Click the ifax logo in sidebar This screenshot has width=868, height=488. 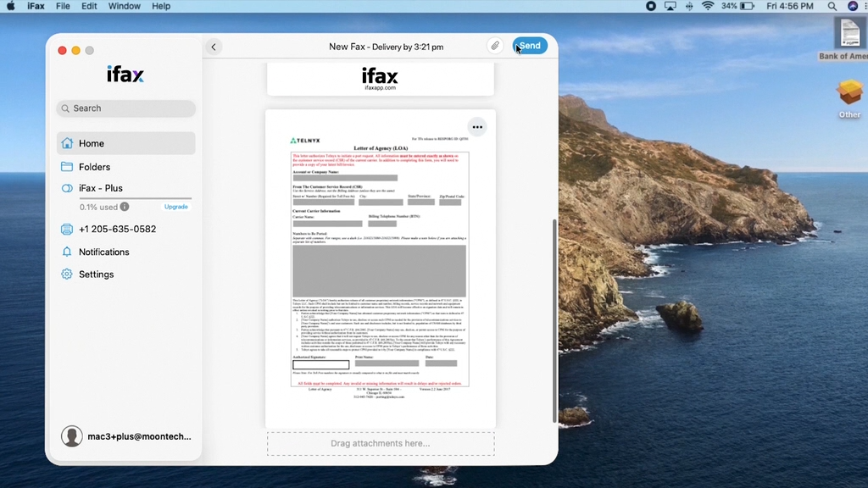[125, 75]
